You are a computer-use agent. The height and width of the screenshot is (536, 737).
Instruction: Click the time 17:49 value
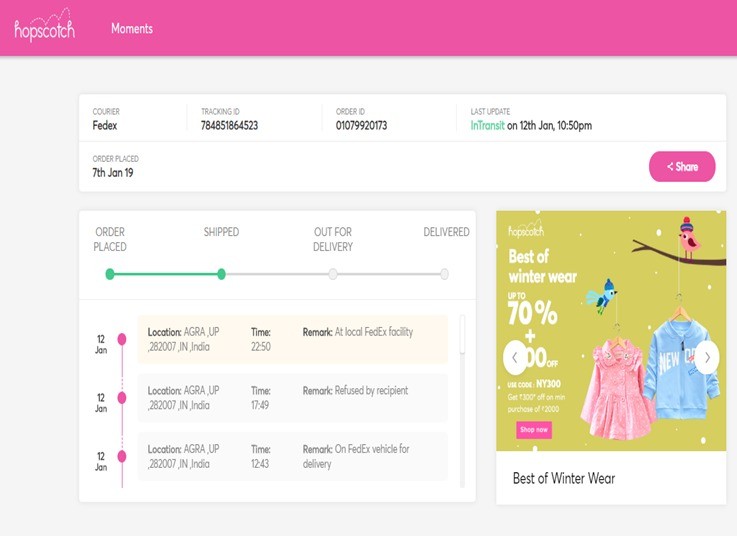coord(260,405)
